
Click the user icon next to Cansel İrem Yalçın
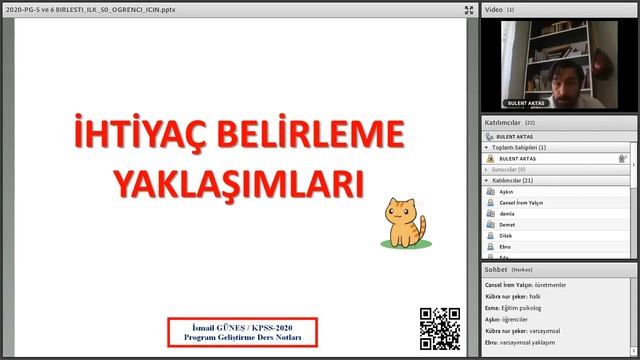click(x=490, y=202)
